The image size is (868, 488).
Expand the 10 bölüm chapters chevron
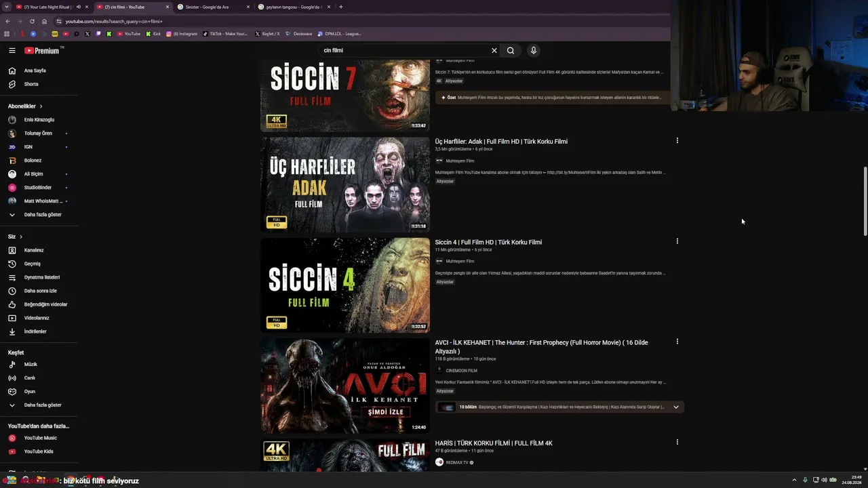tap(676, 407)
